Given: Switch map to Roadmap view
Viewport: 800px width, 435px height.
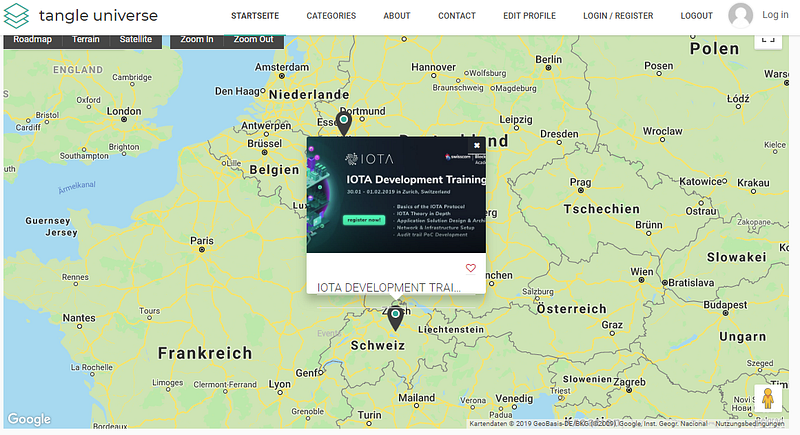Looking at the screenshot, I should (33, 40).
